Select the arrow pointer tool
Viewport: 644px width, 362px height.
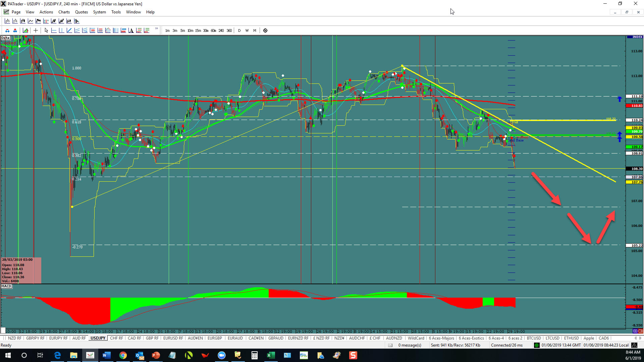pyautogui.click(x=46, y=31)
